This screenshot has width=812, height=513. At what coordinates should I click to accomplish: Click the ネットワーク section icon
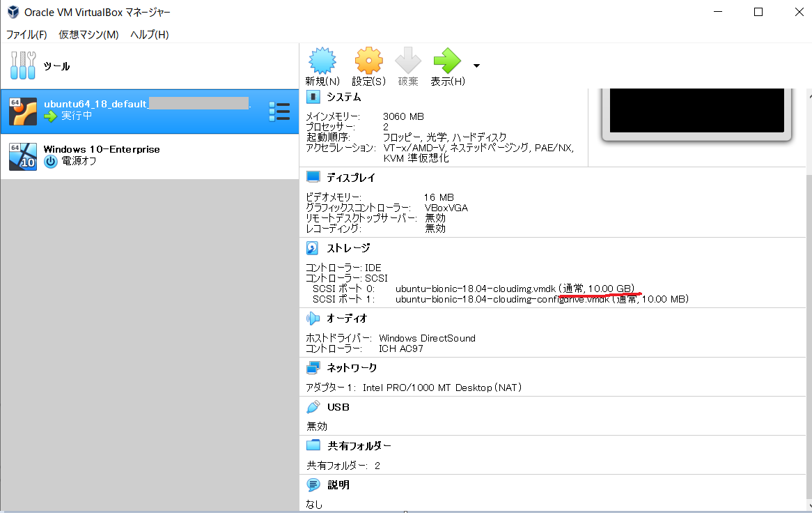313,367
